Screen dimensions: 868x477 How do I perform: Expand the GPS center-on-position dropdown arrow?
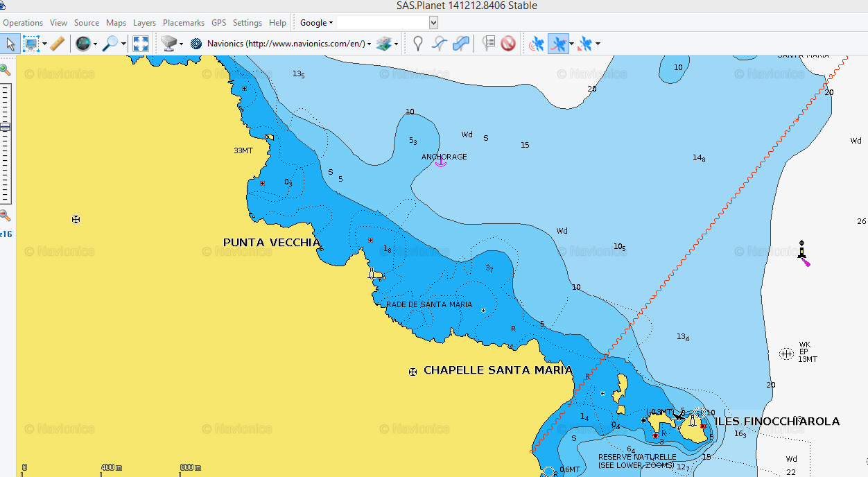pos(598,44)
